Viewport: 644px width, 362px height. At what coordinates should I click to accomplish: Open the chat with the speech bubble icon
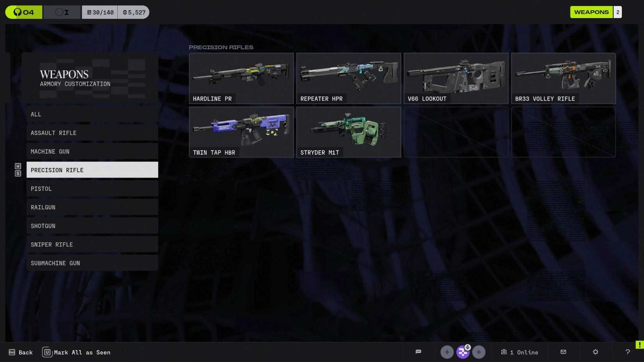[419, 352]
